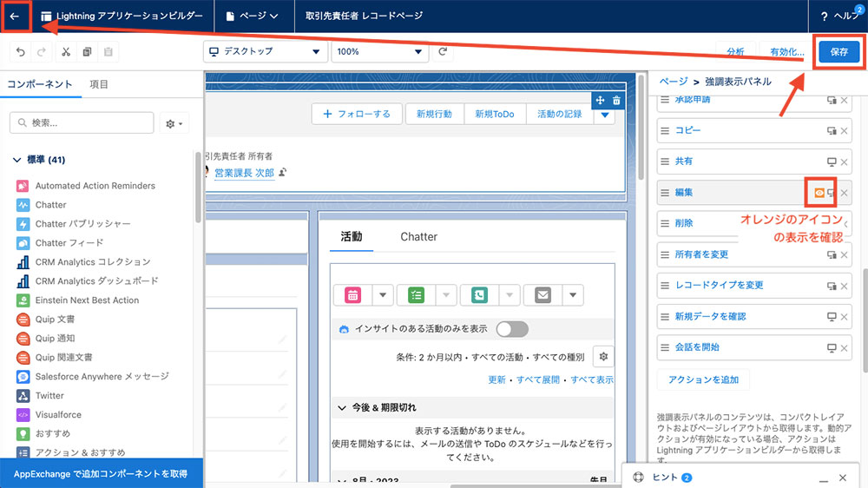Click the undo icon
Viewport: 868px width, 488px height.
[21, 51]
